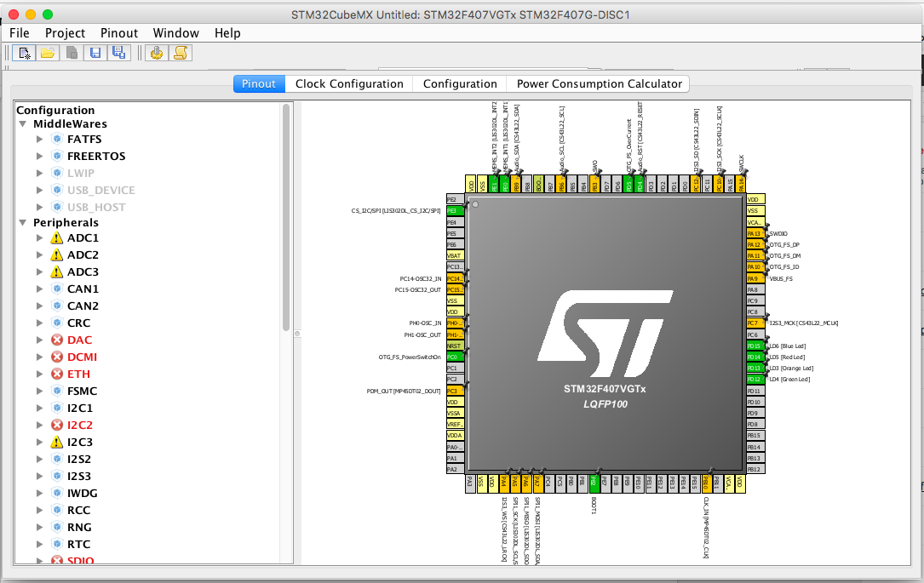This screenshot has width=924, height=583.
Task: Click the PE1 MEMS_INT2 pin
Action: (494, 184)
